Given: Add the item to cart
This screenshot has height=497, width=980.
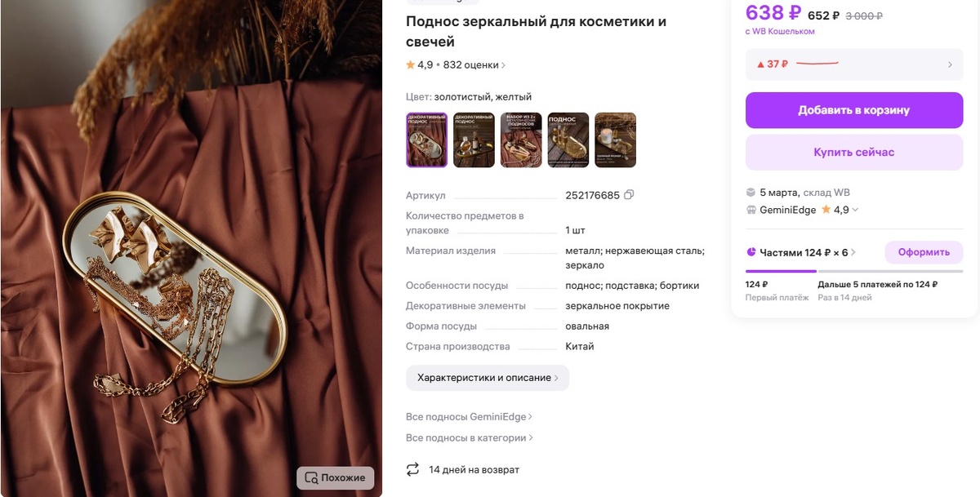Looking at the screenshot, I should point(854,110).
